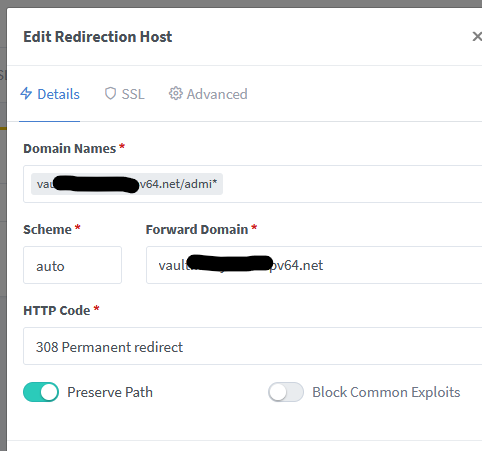The height and width of the screenshot is (451, 482).
Task: Click the Forward Domain field label
Action: pos(197,229)
